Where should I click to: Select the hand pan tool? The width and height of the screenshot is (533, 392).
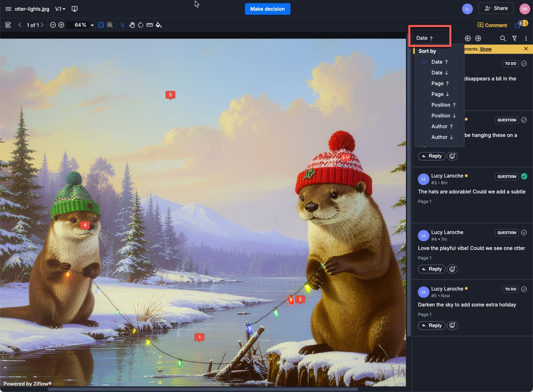tap(132, 25)
